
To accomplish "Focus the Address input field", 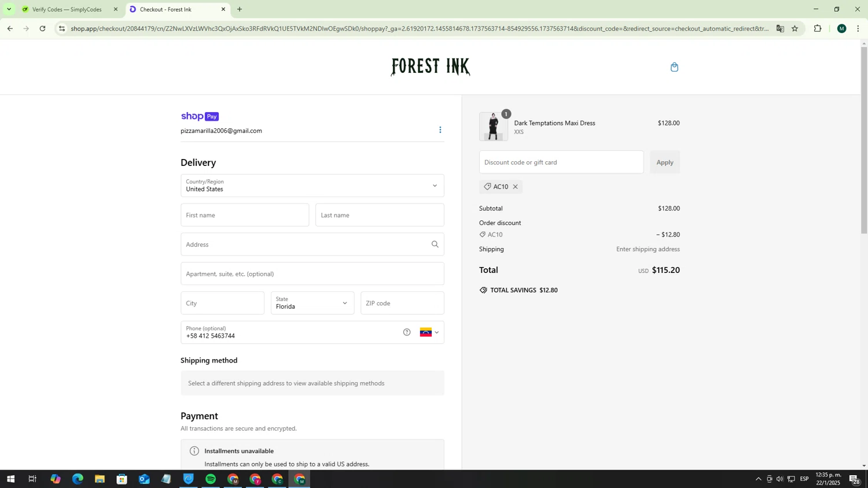I will click(312, 245).
